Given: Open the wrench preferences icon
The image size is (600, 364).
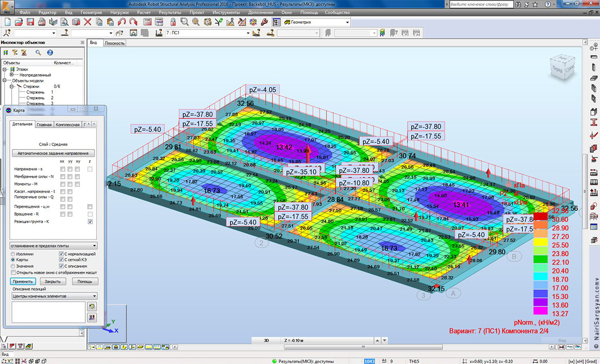Looking at the screenshot, I should 264,22.
